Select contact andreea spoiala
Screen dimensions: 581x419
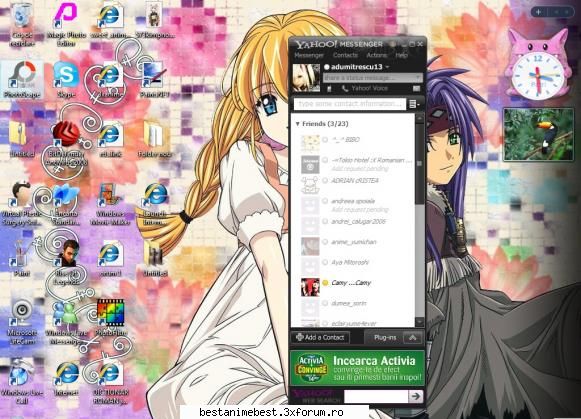[x=353, y=205]
